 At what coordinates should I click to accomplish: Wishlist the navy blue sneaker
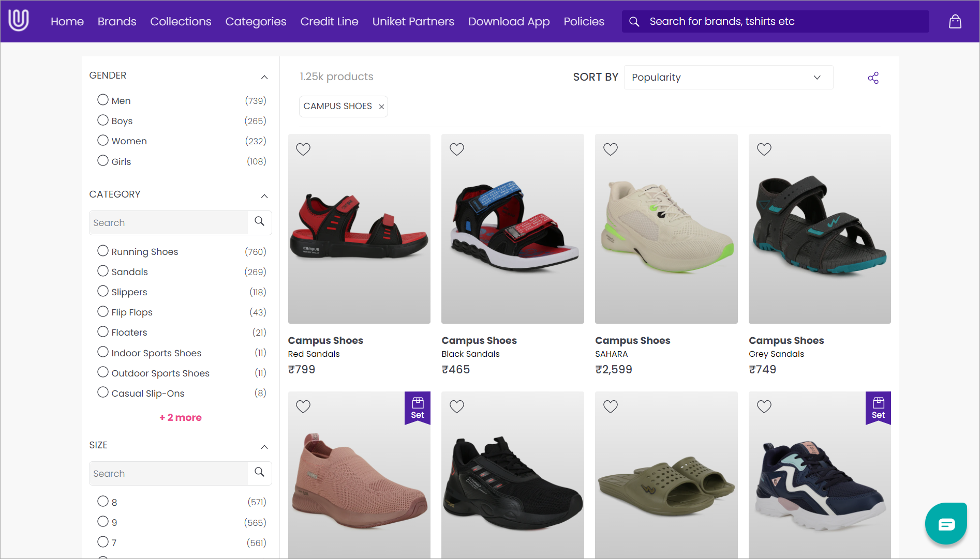(x=764, y=406)
